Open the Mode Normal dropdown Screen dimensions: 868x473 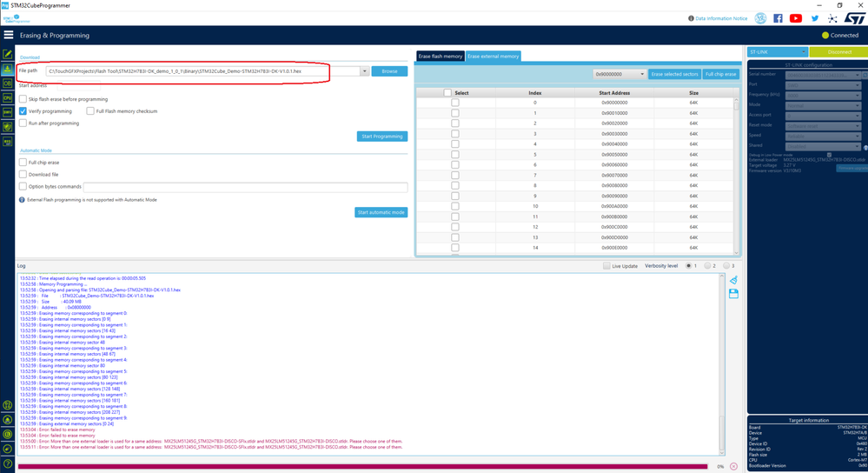pyautogui.click(x=823, y=104)
